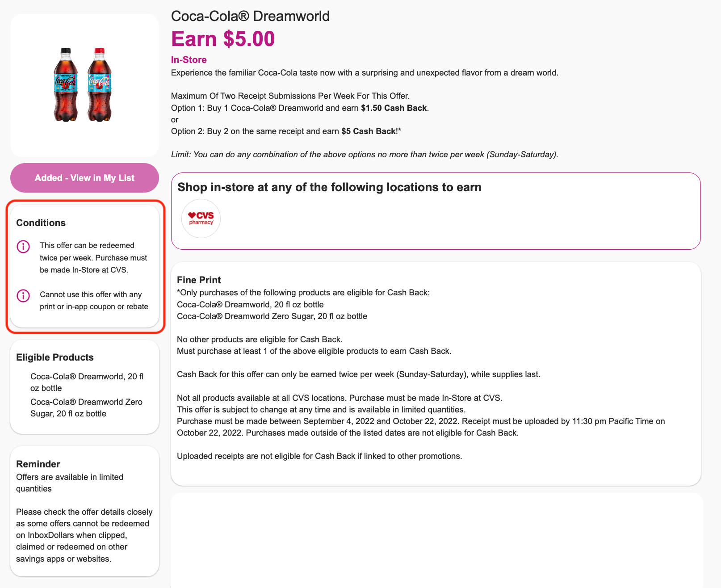Toggle visibility of the Conditions panel
The image size is (721, 588).
41,223
